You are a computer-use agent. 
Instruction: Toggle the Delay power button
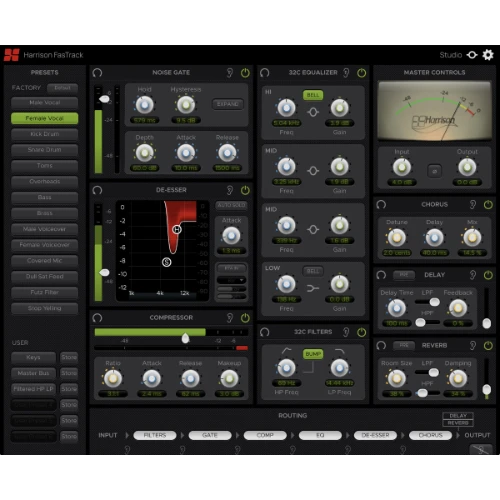(x=488, y=275)
